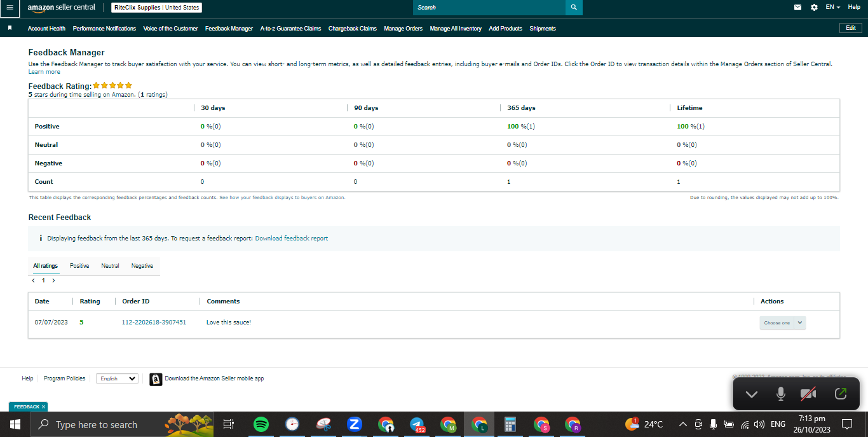868x437 pixels.
Task: Open Program Policies in the footer
Action: coord(64,378)
